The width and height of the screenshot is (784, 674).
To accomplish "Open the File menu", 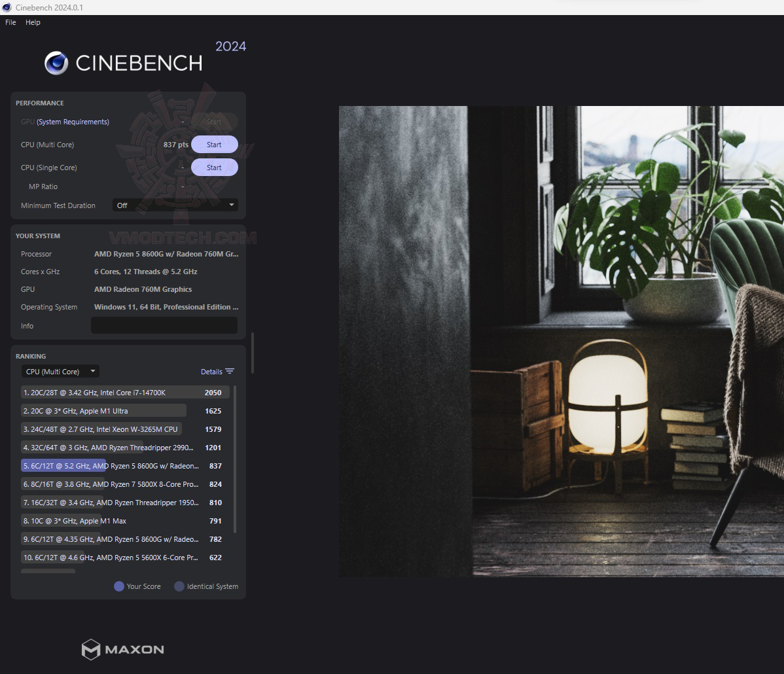I will (x=10, y=22).
